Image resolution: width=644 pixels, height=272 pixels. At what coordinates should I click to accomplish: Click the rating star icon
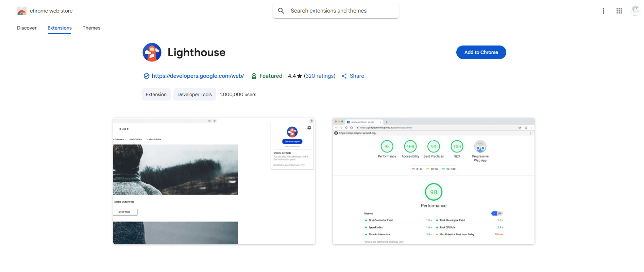(300, 76)
